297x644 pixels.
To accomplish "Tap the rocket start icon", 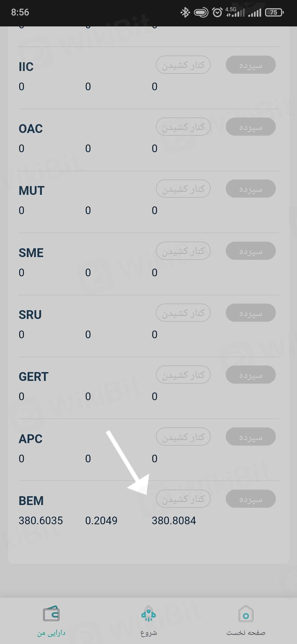I will (x=148, y=614).
